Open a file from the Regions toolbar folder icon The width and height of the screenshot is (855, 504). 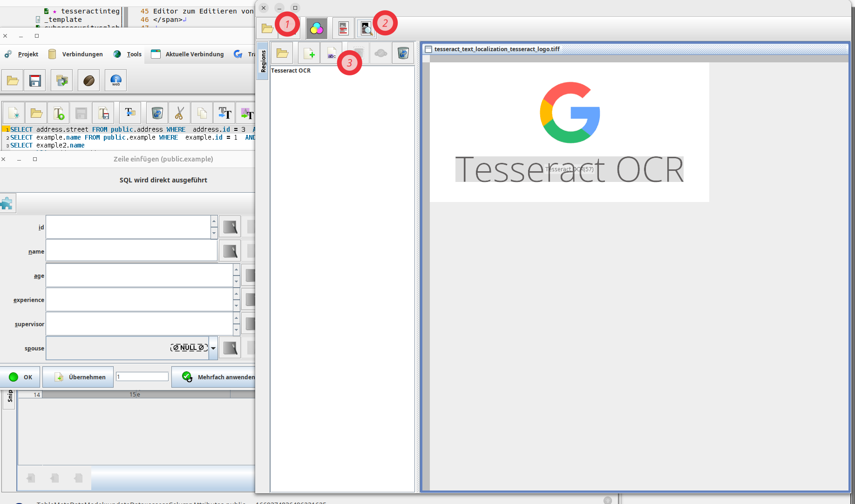[282, 53]
